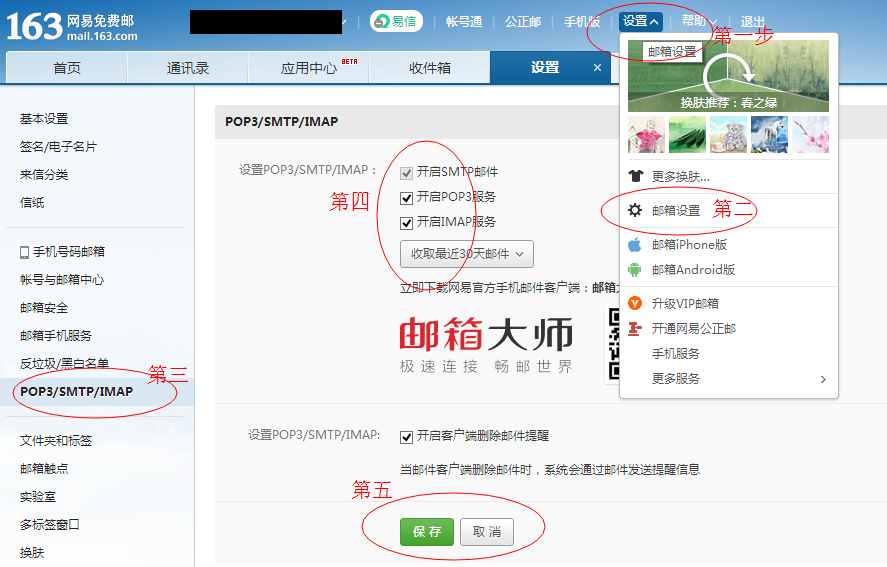This screenshot has width=887, height=567.
Task: Open 实验室 in the sidebar
Action: click(x=38, y=497)
